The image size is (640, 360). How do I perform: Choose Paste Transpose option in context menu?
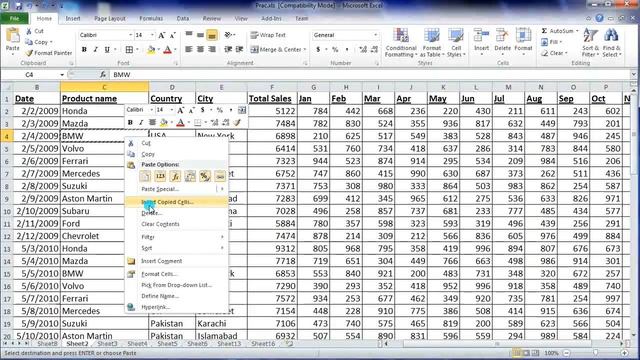190,176
